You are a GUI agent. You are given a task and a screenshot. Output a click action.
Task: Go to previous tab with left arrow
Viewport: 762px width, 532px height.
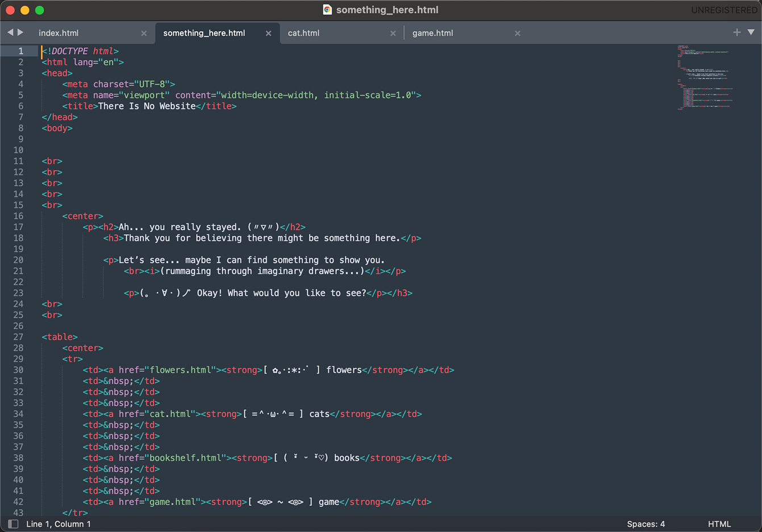(x=10, y=32)
